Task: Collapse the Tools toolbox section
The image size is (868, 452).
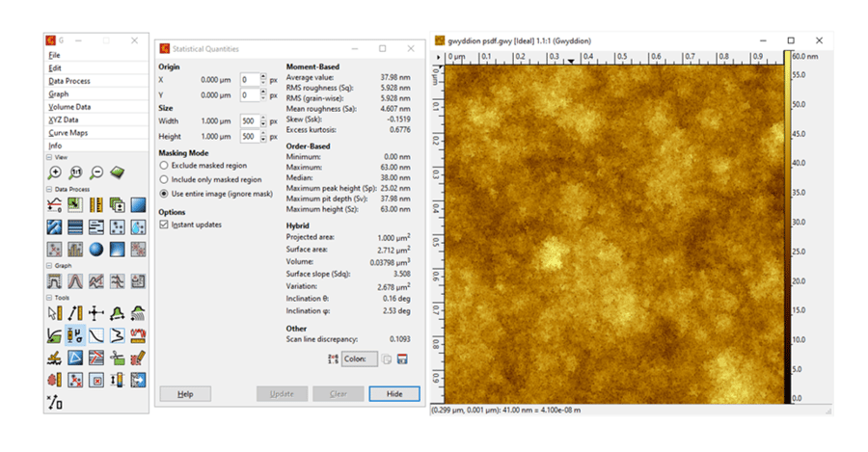Action: click(49, 298)
